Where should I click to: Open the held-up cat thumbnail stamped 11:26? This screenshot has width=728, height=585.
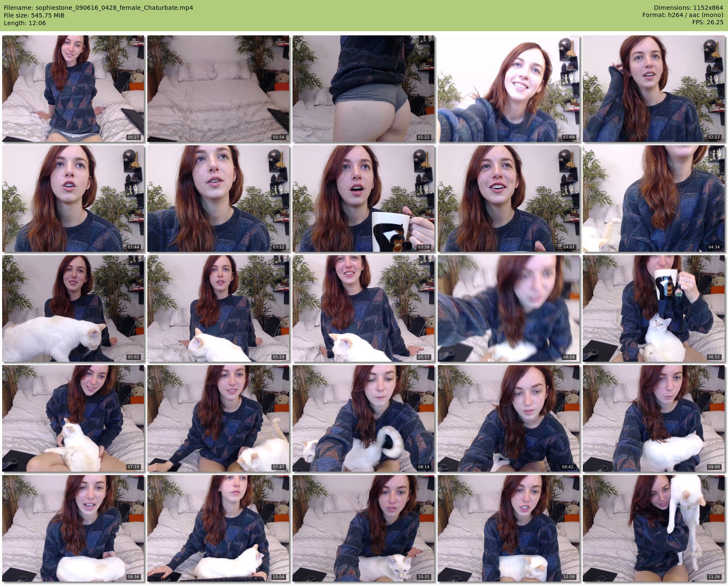[x=654, y=528]
